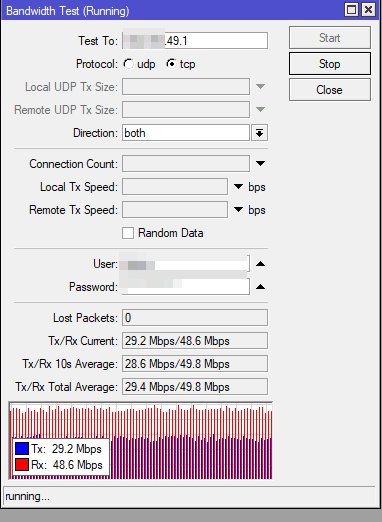Image resolution: width=382 pixels, height=522 pixels.
Task: Click the Local Tx Speed input field
Action: [175, 187]
